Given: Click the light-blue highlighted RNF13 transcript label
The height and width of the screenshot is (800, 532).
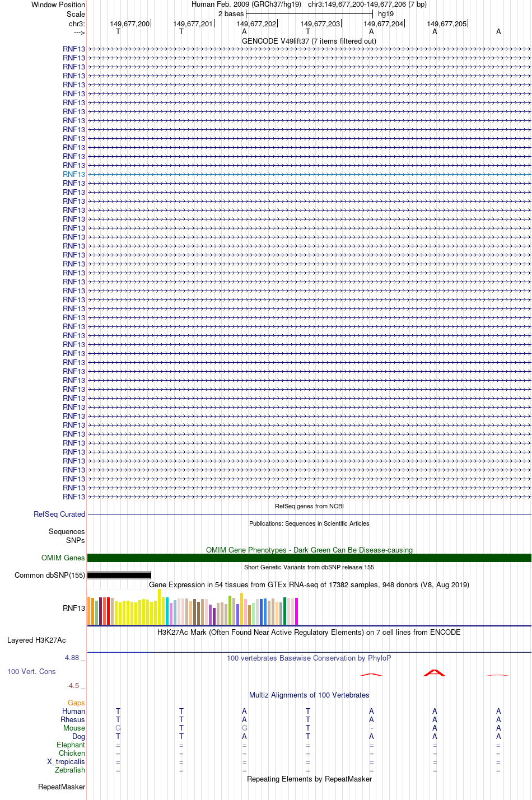Looking at the screenshot, I should pos(74,174).
